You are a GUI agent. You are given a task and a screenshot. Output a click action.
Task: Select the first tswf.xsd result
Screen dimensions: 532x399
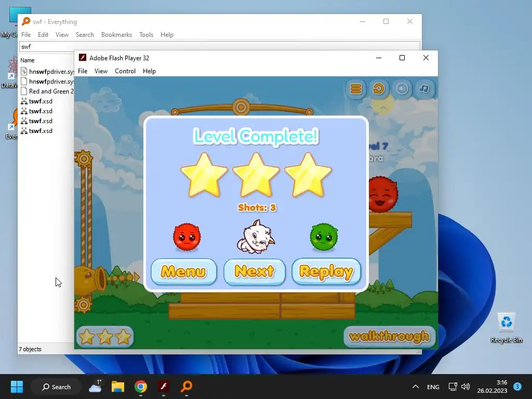(37, 101)
